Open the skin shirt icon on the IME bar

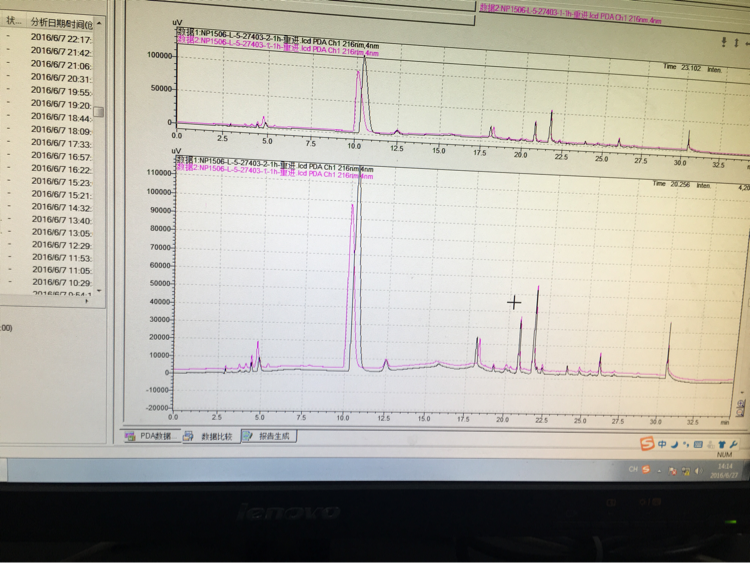722,445
